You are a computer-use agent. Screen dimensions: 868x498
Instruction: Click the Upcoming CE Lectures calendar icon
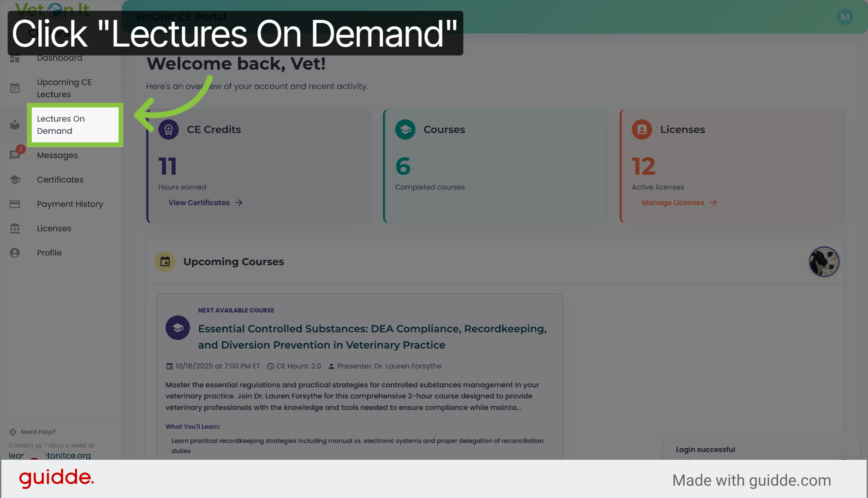[15, 88]
